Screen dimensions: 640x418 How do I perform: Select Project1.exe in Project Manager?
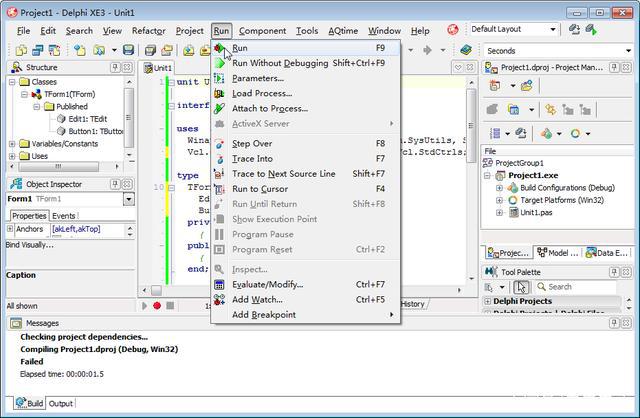click(x=533, y=175)
